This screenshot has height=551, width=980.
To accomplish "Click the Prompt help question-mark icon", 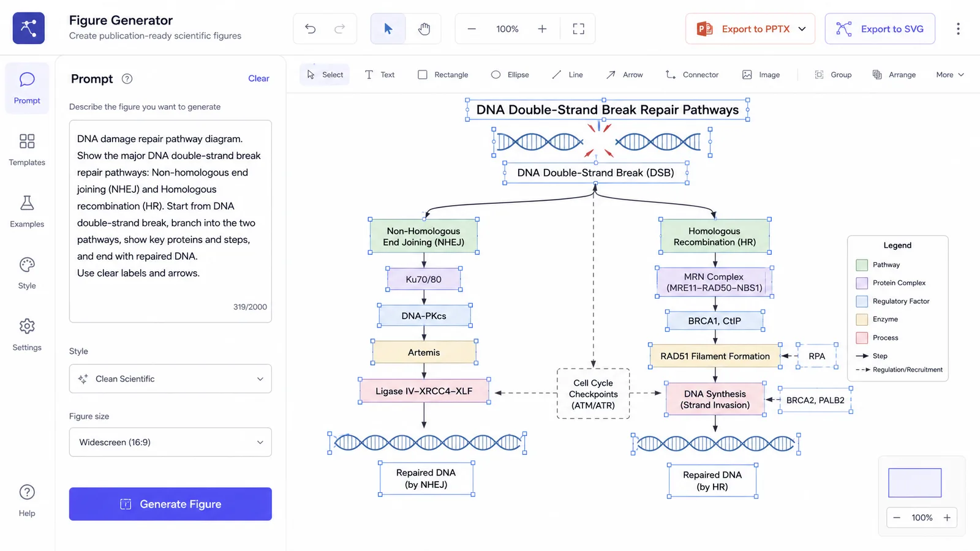I will (127, 79).
